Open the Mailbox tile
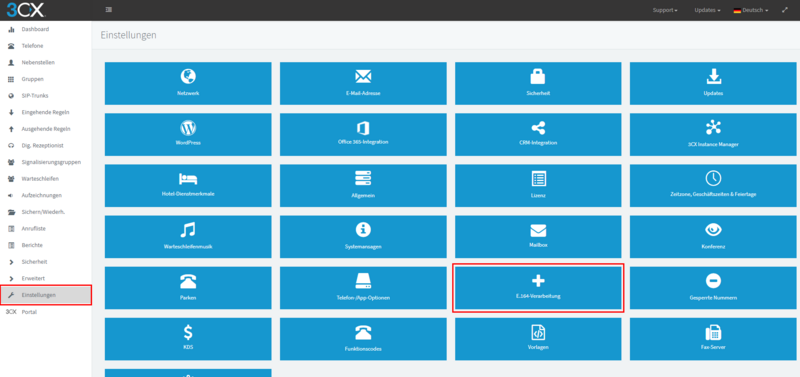Image resolution: width=800 pixels, height=377 pixels. [x=538, y=237]
